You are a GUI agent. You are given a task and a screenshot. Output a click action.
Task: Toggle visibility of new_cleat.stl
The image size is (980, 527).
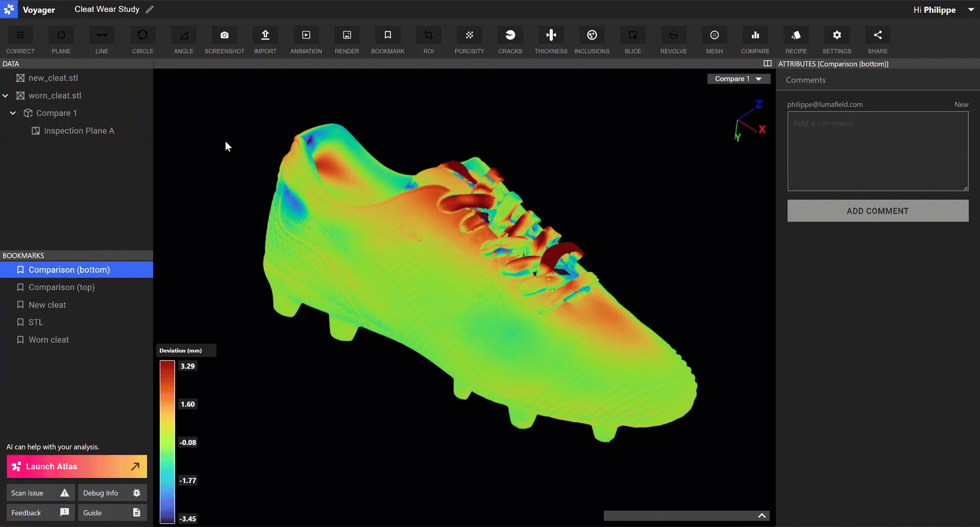pos(20,78)
